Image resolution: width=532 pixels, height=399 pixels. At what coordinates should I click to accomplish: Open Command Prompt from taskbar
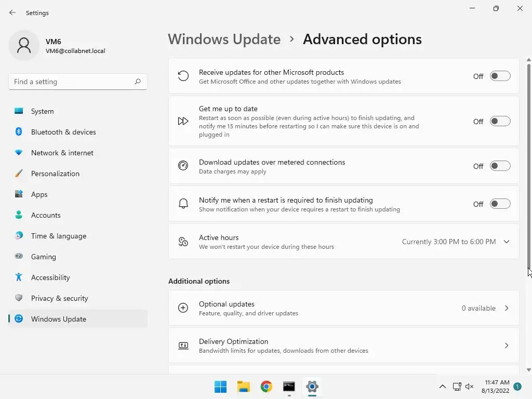(x=289, y=387)
